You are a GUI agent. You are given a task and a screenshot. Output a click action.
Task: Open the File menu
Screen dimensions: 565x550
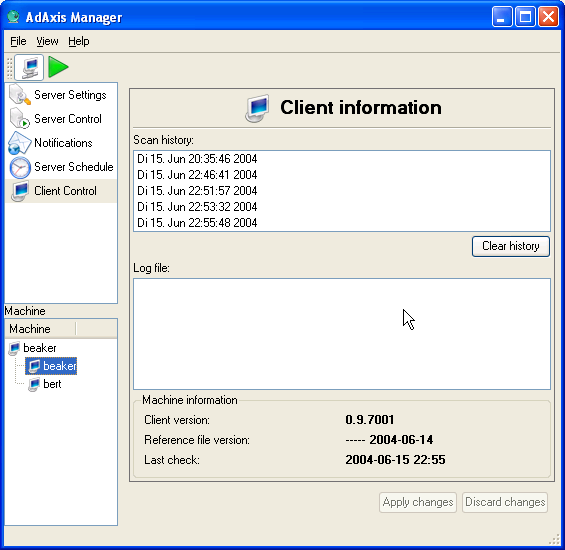tap(18, 41)
